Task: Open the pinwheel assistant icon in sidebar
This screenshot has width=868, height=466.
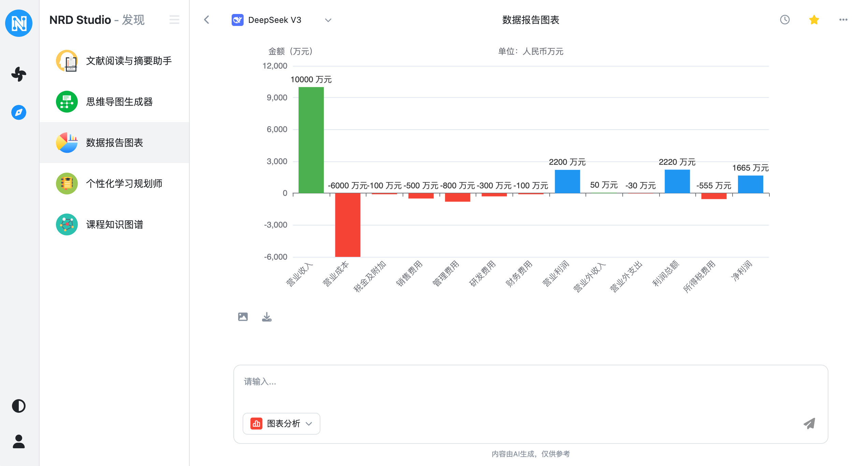Action: click(x=19, y=74)
